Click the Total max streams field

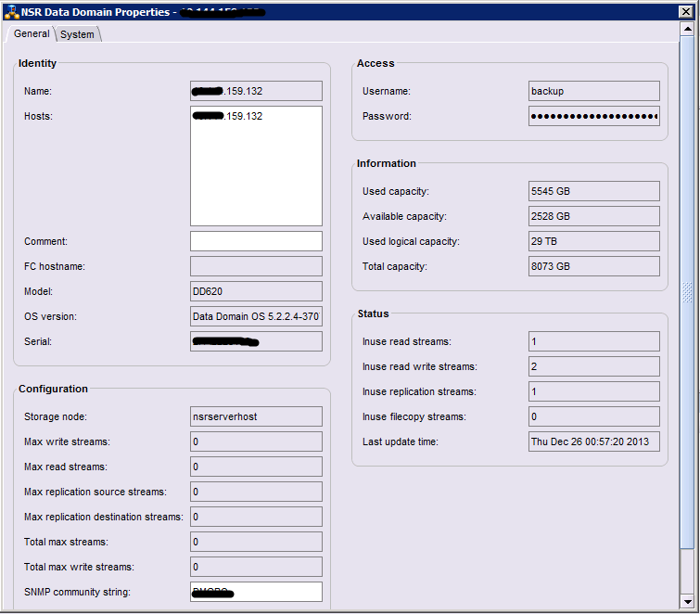coord(256,542)
